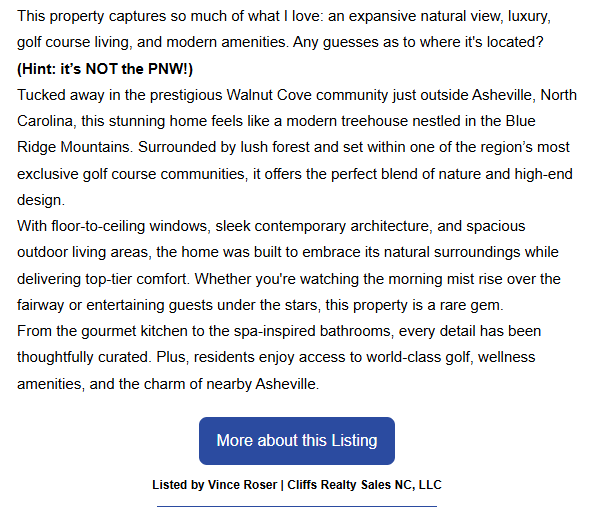Click the blue divider line below listing credit

(297, 506)
